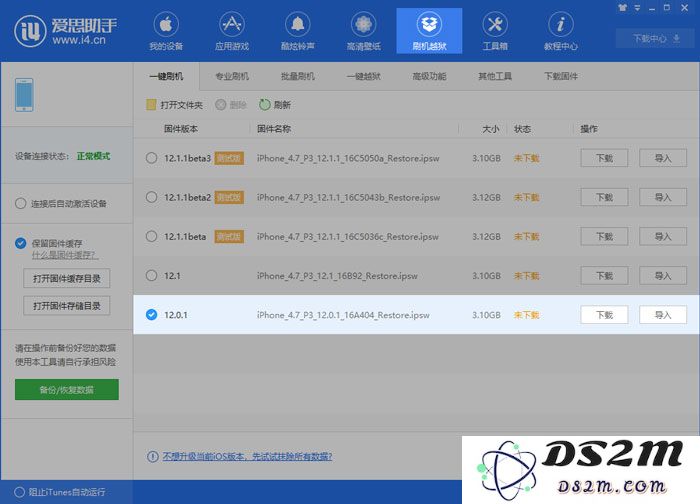Open 高清壁纸 wallpapers section
Viewport: 700px width, 504px height.
coord(363,31)
